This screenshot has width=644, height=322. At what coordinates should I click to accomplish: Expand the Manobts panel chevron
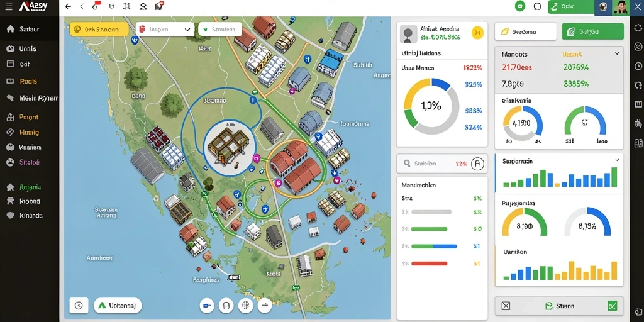point(617,53)
